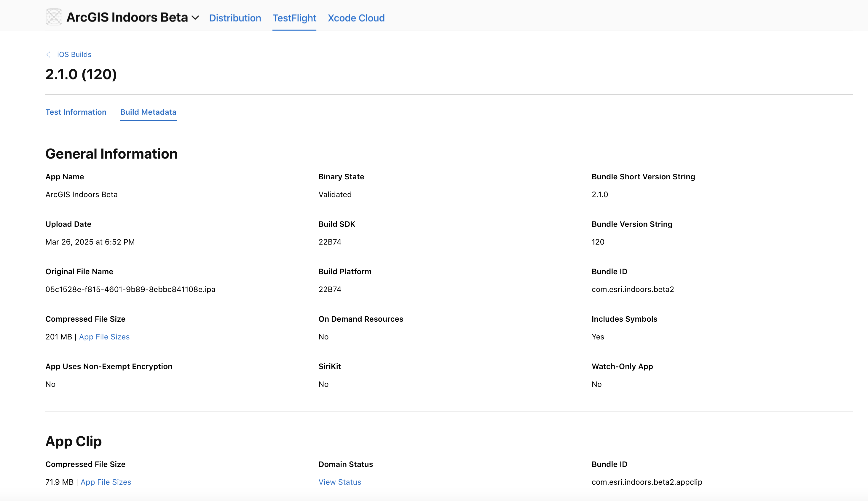Click the 71.9 MB App Clip size

[x=60, y=482]
